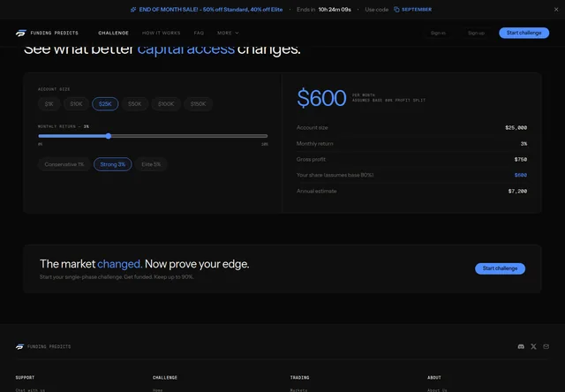Select the $150K account size

tap(198, 104)
